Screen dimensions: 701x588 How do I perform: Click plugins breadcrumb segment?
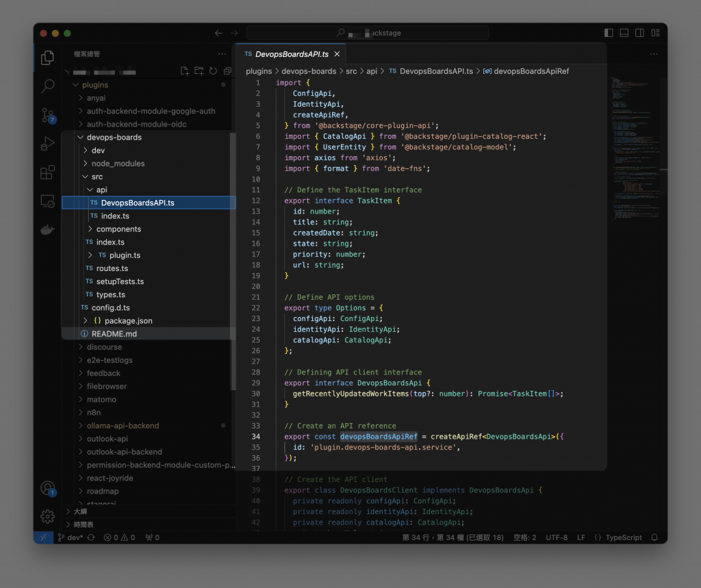pyautogui.click(x=258, y=71)
